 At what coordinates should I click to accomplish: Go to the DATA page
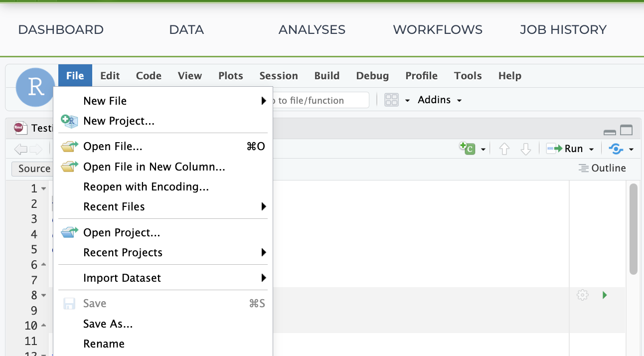click(186, 30)
